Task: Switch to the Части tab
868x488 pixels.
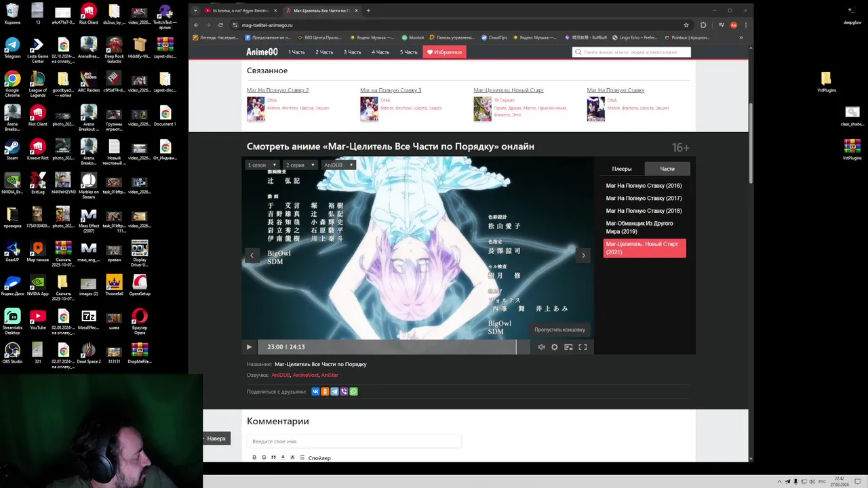Action: [667, 169]
